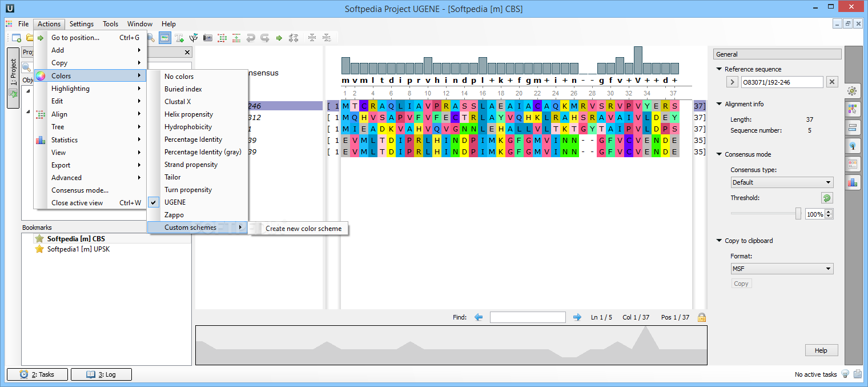Screen dimensions: 868x387
Task: Click the collapse rows toolbar icon
Action: click(x=312, y=38)
